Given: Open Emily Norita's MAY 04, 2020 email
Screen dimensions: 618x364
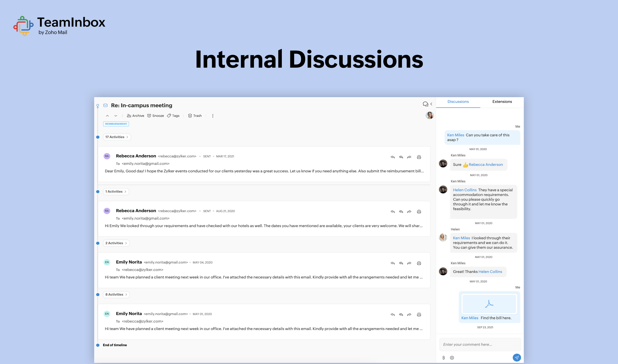Looking at the screenshot, I should [x=264, y=270].
